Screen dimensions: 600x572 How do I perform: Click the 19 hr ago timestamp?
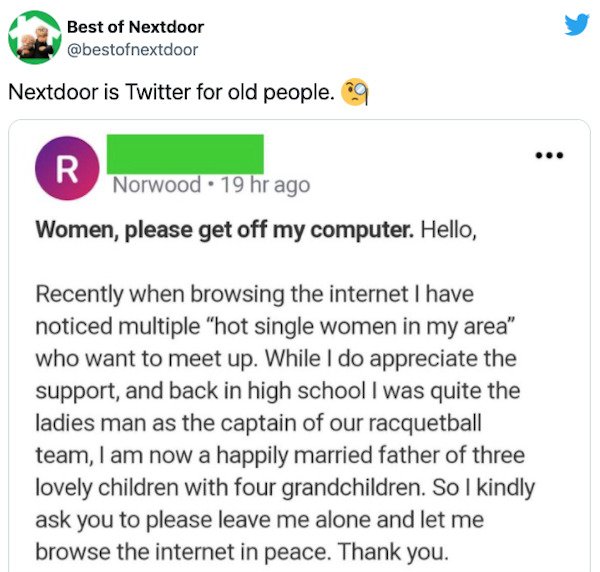click(x=266, y=186)
